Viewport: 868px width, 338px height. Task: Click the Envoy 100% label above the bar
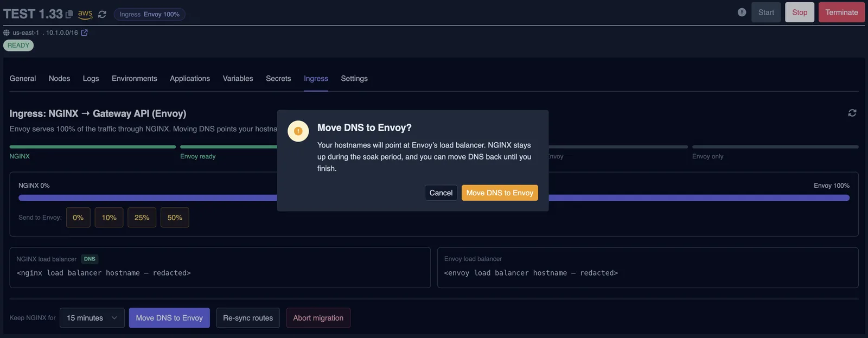(832, 186)
